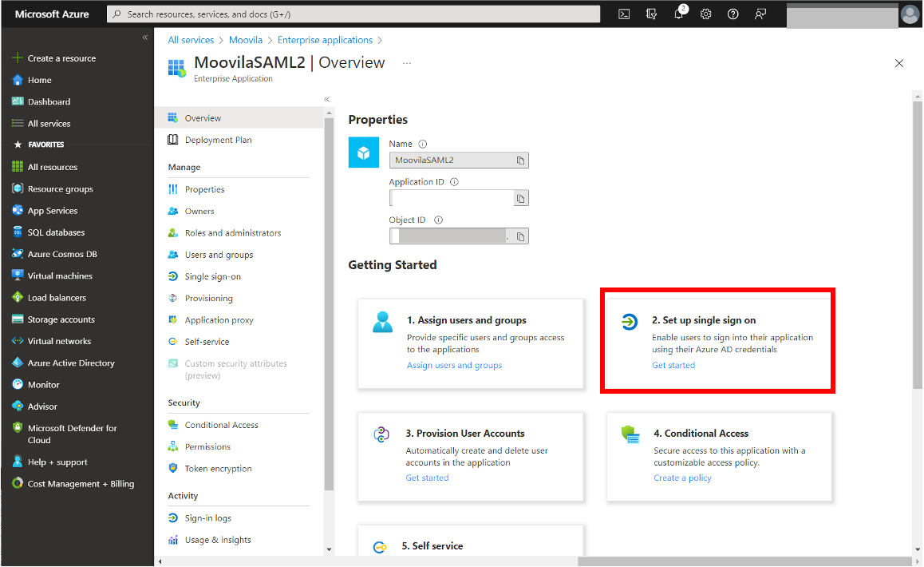Open the directory and subscription filter icon

coord(652,14)
